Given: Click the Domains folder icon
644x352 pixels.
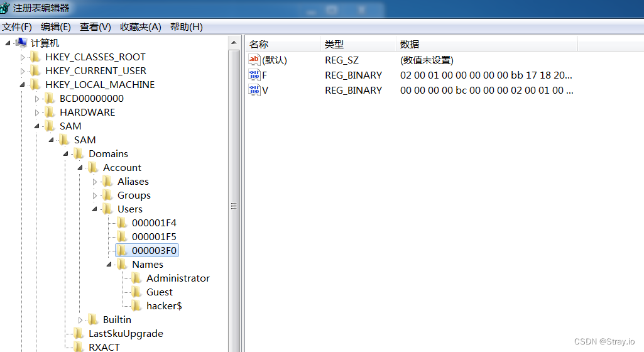Looking at the screenshot, I should [x=79, y=154].
